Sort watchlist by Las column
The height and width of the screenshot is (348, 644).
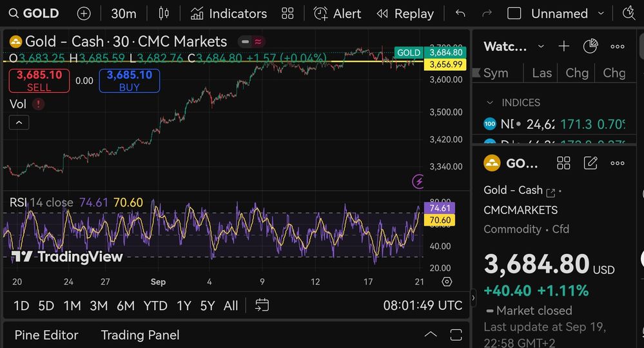point(542,73)
